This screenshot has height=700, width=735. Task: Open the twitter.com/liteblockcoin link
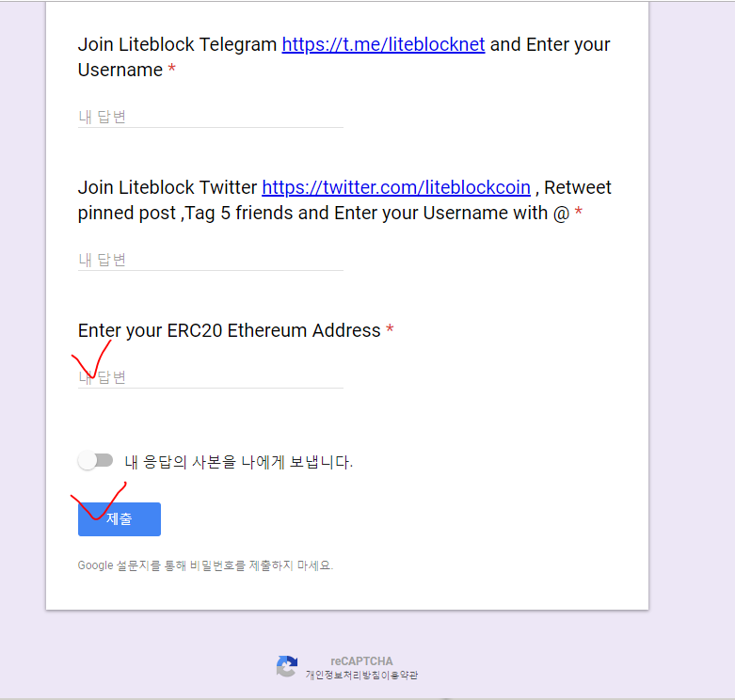pos(396,187)
